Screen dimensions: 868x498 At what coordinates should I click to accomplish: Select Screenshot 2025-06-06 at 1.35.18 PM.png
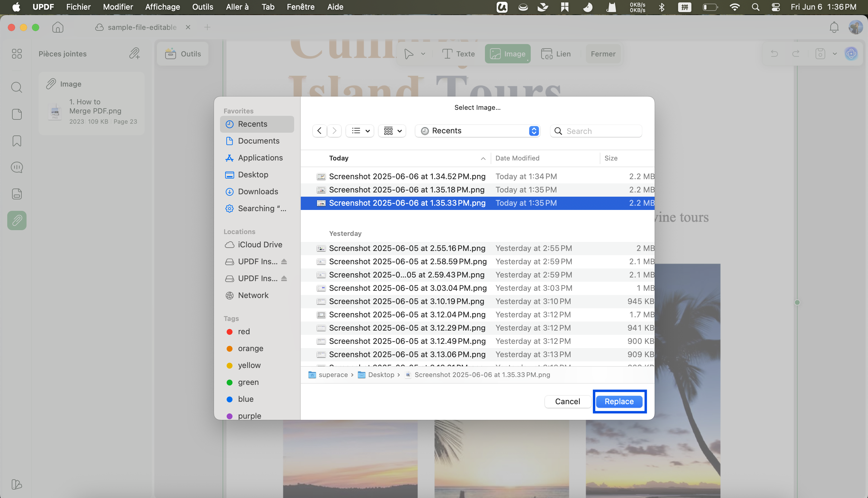pyautogui.click(x=477, y=189)
